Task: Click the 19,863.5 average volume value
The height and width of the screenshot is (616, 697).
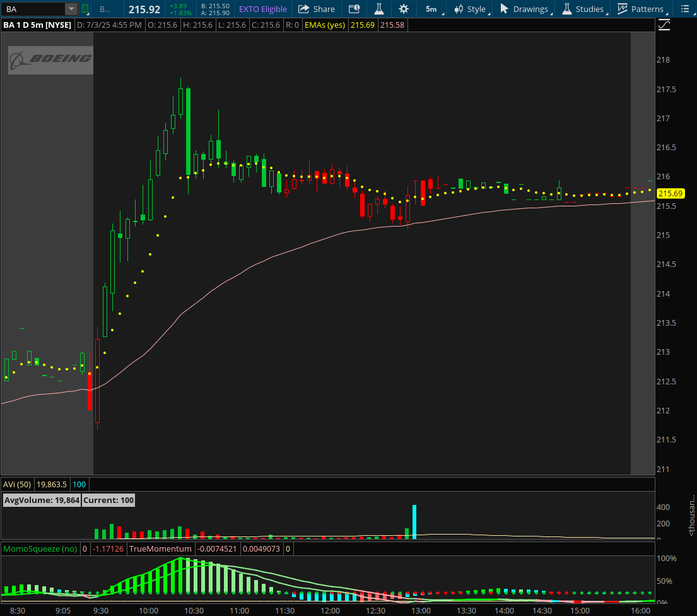Action: pos(52,484)
